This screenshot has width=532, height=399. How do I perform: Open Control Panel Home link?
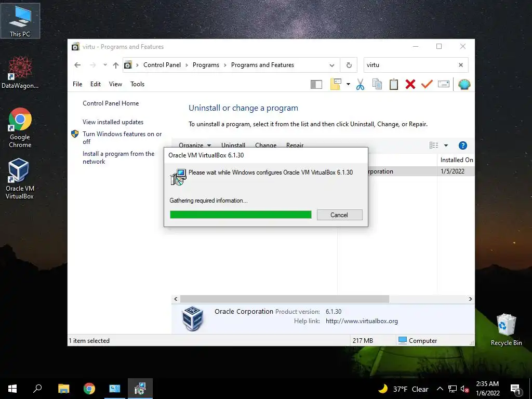[x=111, y=103]
